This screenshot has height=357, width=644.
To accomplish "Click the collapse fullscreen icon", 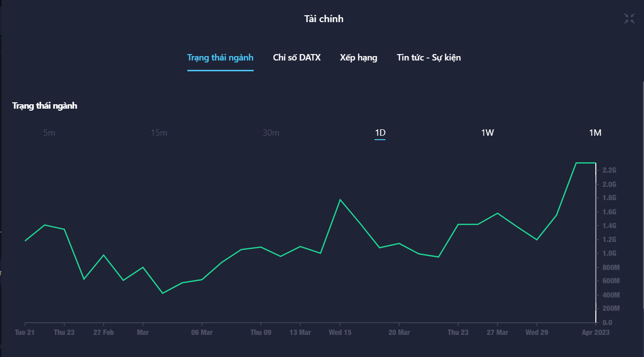I will (629, 19).
